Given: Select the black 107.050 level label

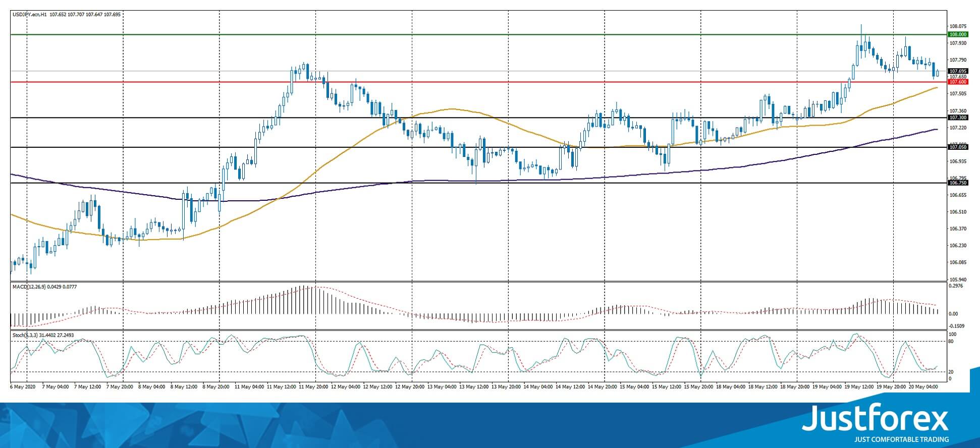Looking at the screenshot, I should [x=958, y=147].
